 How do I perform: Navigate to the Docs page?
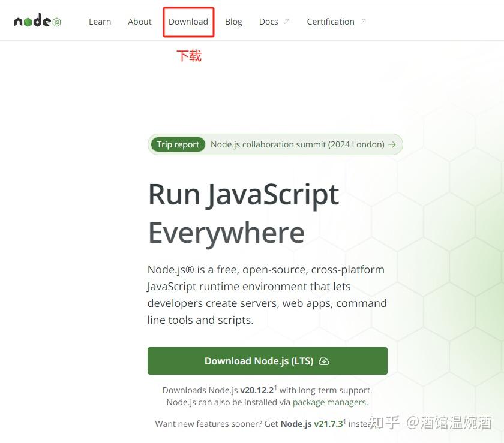pyautogui.click(x=268, y=22)
